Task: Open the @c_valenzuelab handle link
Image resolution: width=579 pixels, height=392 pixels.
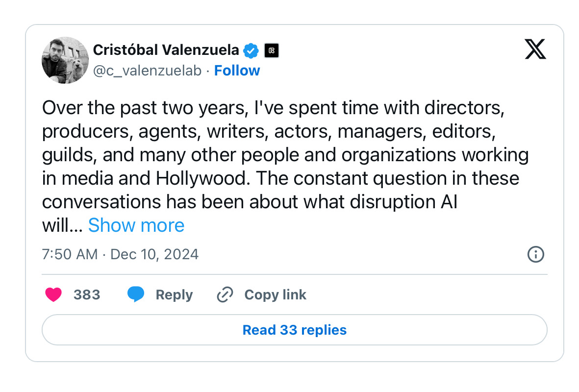Action: 147,71
